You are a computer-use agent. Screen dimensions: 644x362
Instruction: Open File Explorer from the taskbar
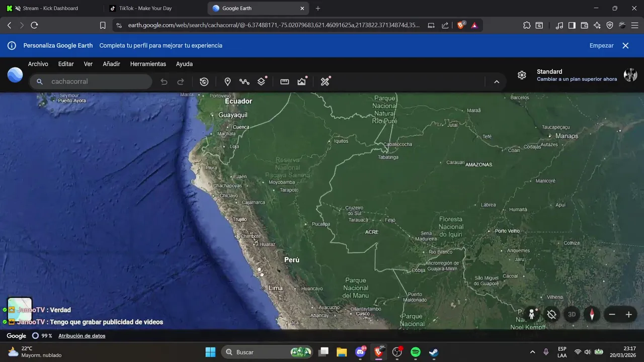pos(342,352)
